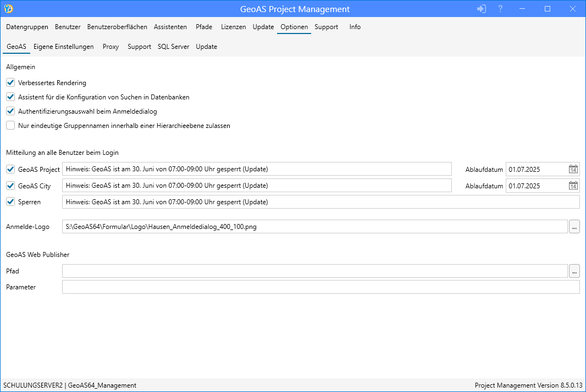The height and width of the screenshot is (392, 586).
Task: Switch to the Update sub-tab
Action: (x=206, y=47)
